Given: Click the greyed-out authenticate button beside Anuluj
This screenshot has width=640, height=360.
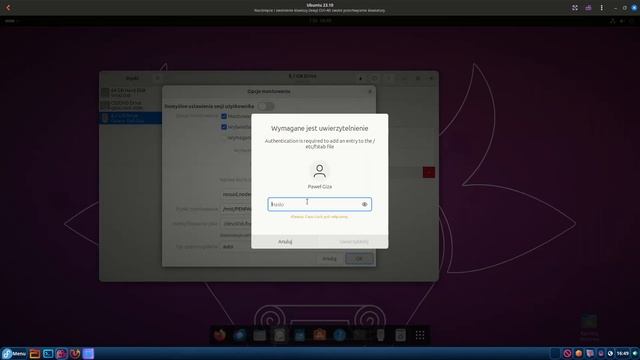Looking at the screenshot, I should 353,242.
